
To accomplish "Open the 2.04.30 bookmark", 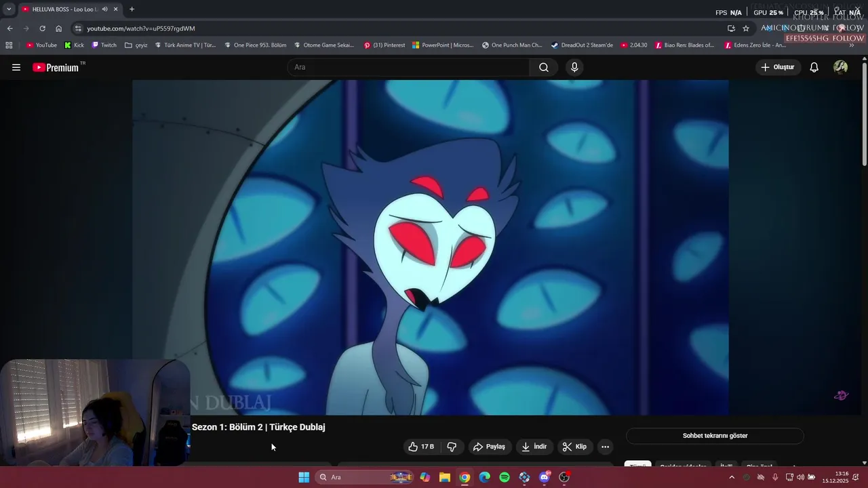I will click(634, 45).
